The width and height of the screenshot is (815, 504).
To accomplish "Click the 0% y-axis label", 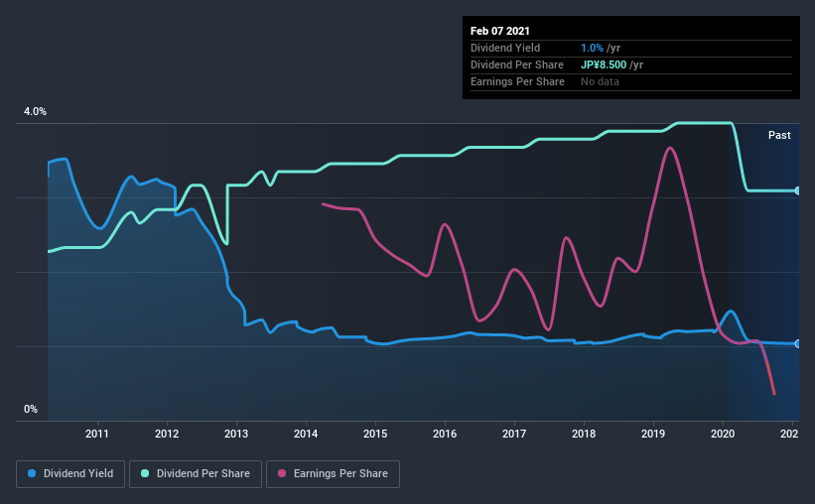I will pyautogui.click(x=31, y=410).
